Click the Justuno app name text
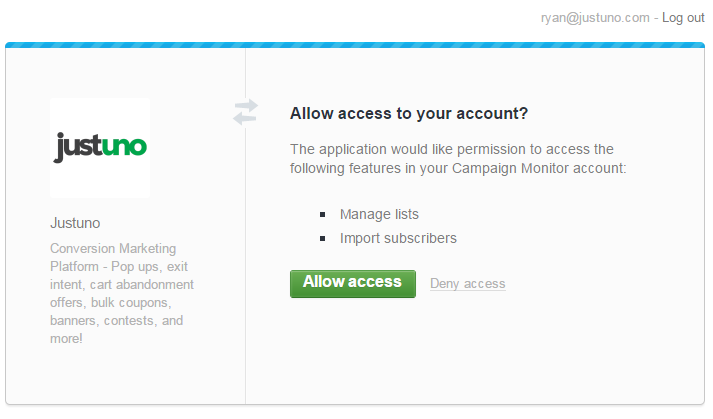 [x=75, y=223]
